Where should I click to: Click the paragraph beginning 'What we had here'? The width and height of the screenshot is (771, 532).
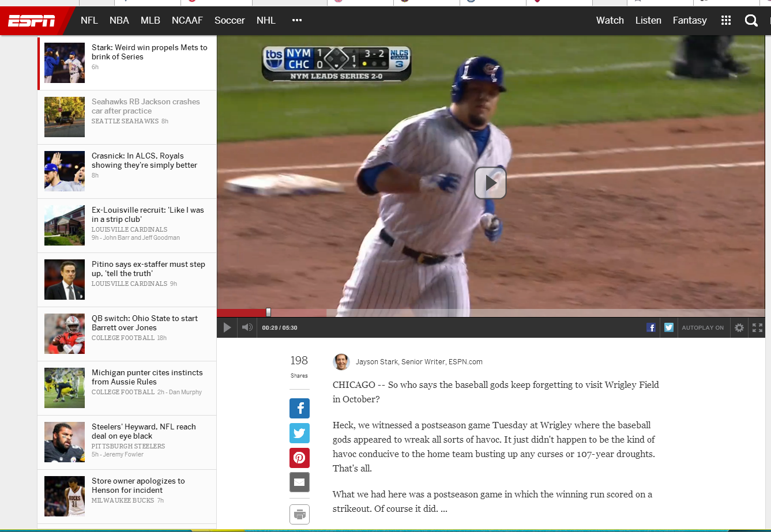click(x=492, y=501)
